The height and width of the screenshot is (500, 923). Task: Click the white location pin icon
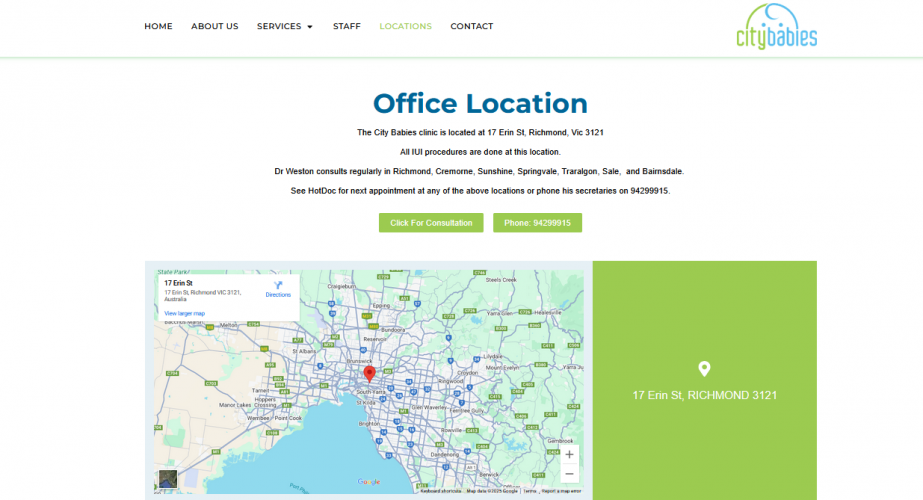click(704, 369)
